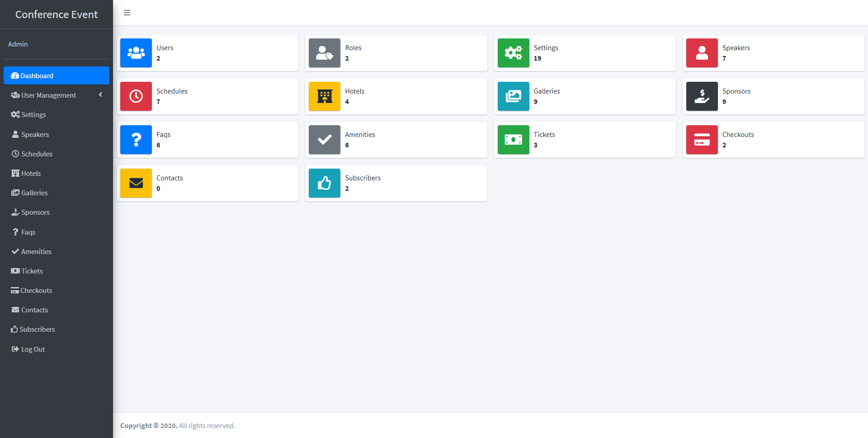Open the Galleries sidebar link

point(57,193)
